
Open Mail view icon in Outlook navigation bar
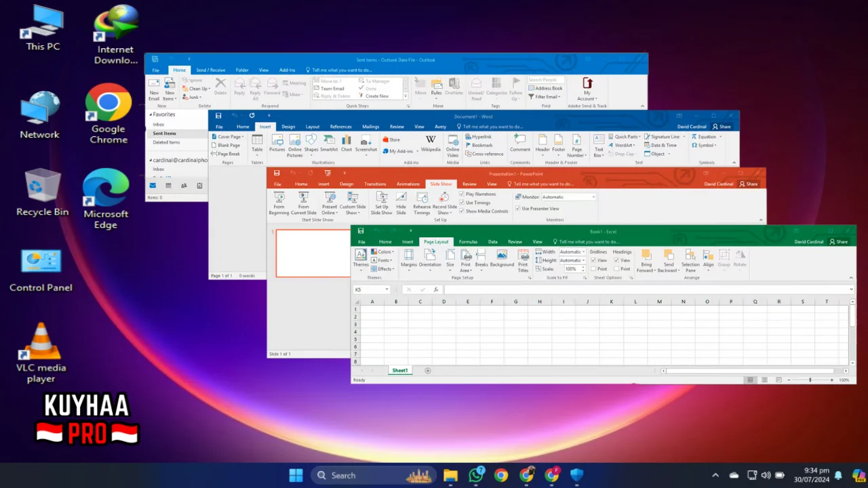click(153, 186)
